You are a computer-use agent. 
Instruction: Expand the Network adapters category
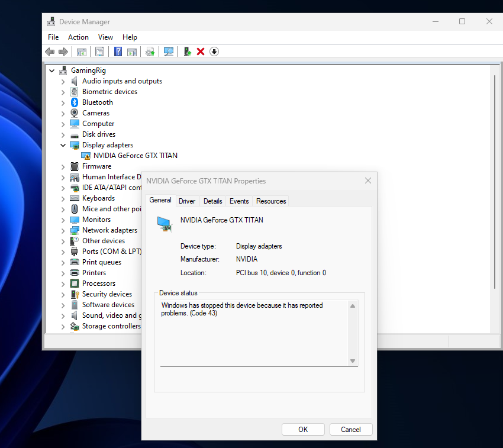tap(63, 231)
